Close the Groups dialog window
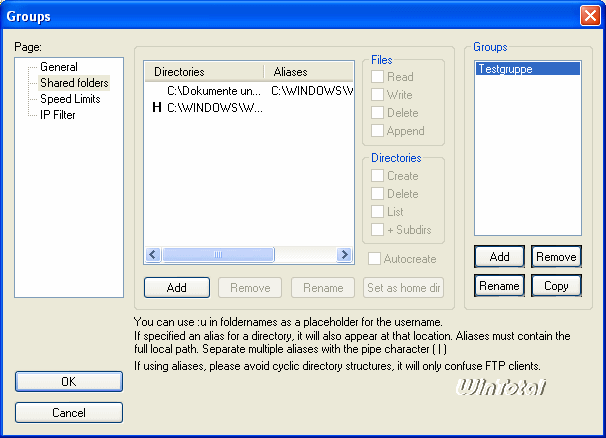606x438 pixels. tap(590, 16)
